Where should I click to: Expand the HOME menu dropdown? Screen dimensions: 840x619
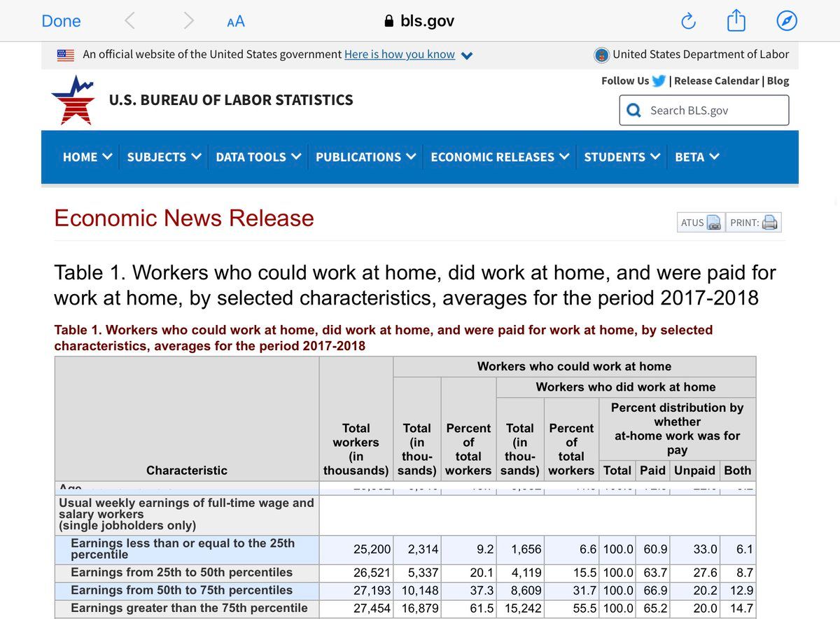(87, 157)
